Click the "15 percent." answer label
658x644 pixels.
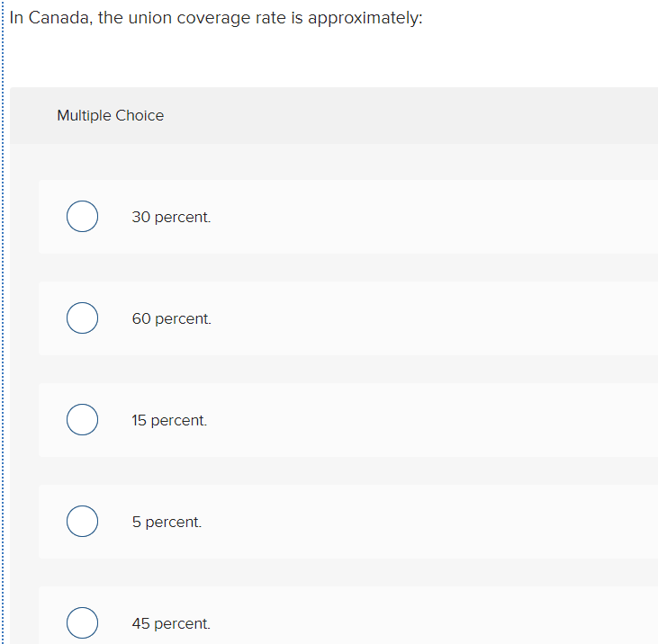coord(169,421)
